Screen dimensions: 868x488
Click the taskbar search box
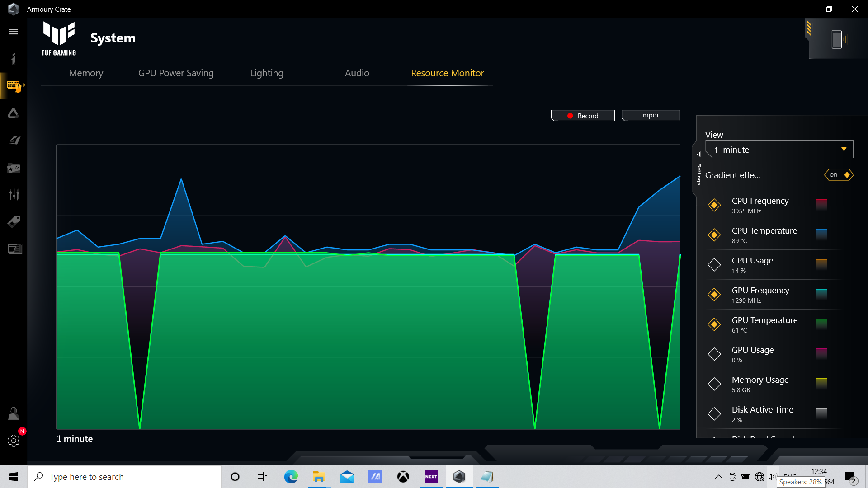(124, 477)
